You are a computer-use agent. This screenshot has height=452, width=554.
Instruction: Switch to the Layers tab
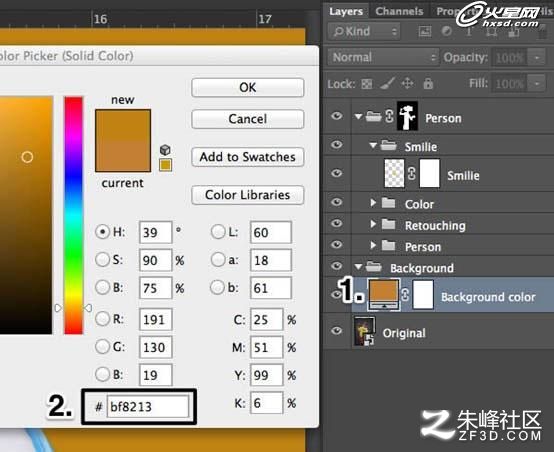tap(346, 11)
